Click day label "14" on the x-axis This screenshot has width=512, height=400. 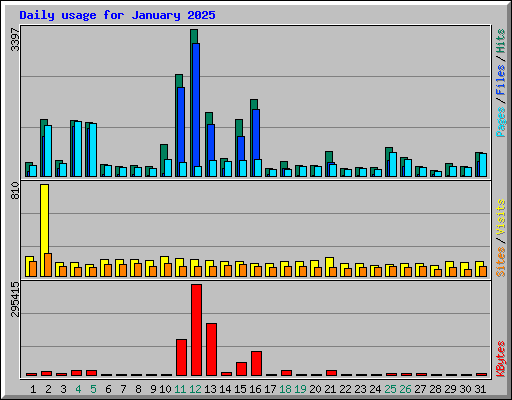(x=225, y=389)
